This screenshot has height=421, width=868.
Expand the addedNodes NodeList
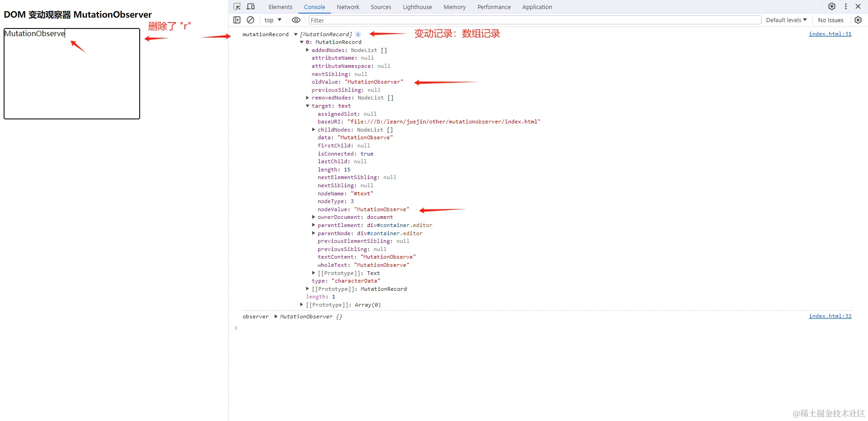point(307,50)
